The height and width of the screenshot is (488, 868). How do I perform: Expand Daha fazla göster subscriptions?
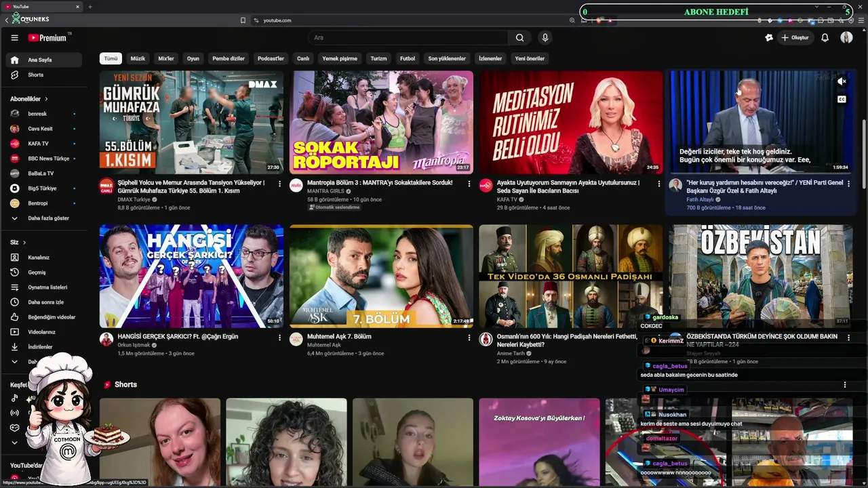44,218
